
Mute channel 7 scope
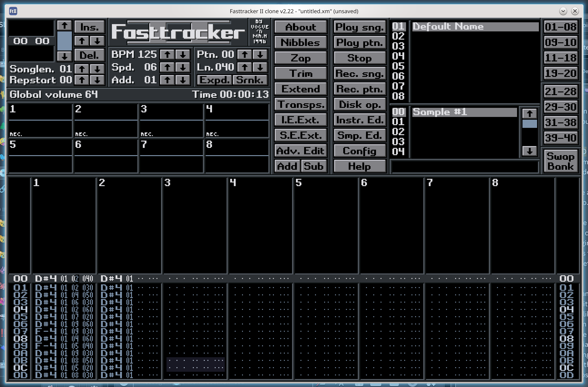(x=171, y=156)
